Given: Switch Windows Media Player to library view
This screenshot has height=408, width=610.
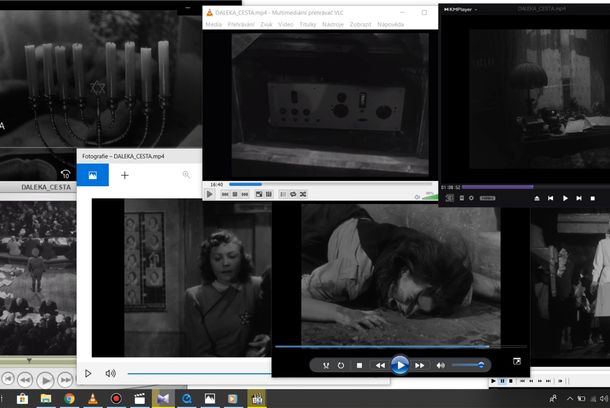Looking at the screenshot, I should point(517,361).
